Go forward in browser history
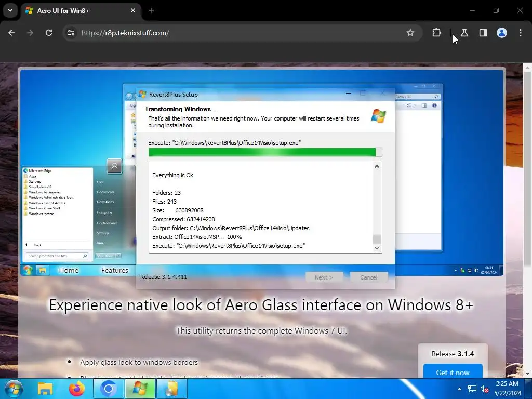Screen dimensions: 532x399 point(30,33)
